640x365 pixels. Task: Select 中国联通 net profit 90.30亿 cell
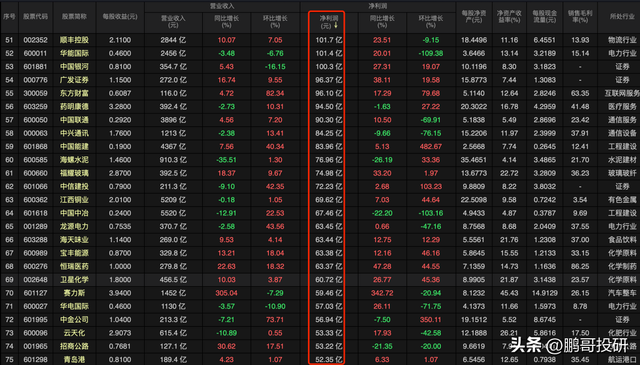click(328, 120)
